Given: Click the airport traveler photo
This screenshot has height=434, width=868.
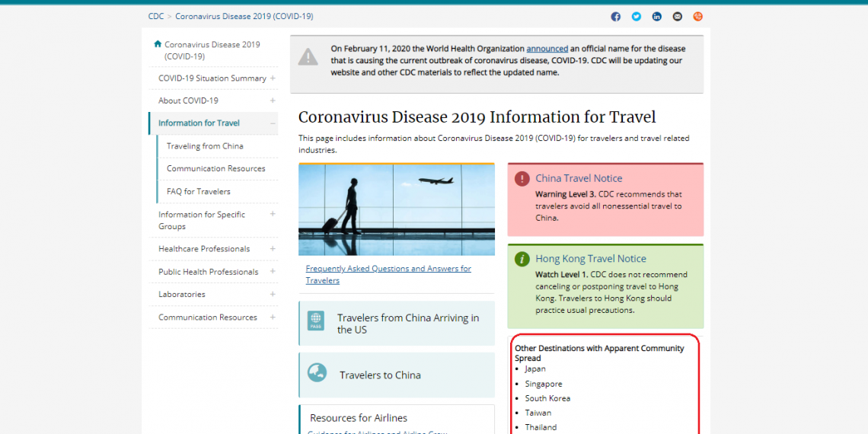Looking at the screenshot, I should (x=396, y=209).
